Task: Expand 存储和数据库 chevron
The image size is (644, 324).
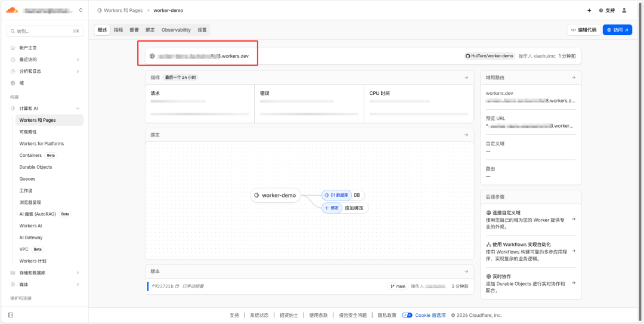Action: pyautogui.click(x=78, y=273)
